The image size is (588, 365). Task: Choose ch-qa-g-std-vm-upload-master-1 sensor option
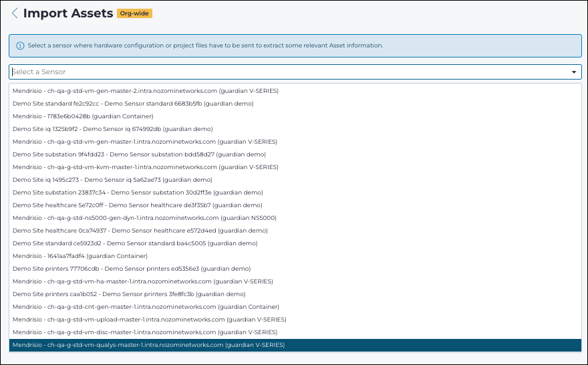[295, 320]
